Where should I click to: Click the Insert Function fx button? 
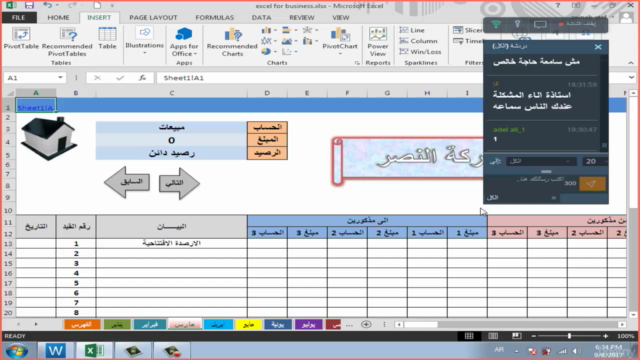pos(142,78)
